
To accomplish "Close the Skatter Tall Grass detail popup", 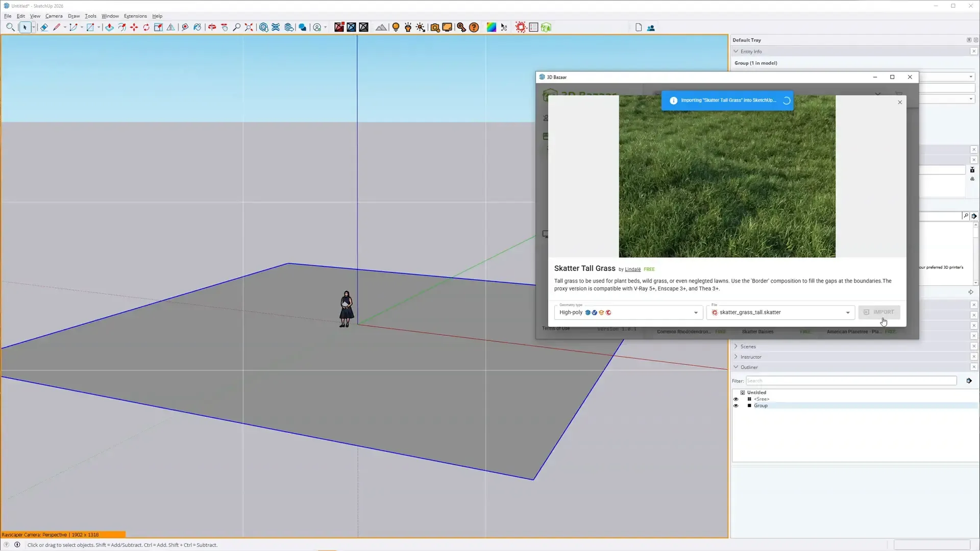I will click(900, 102).
